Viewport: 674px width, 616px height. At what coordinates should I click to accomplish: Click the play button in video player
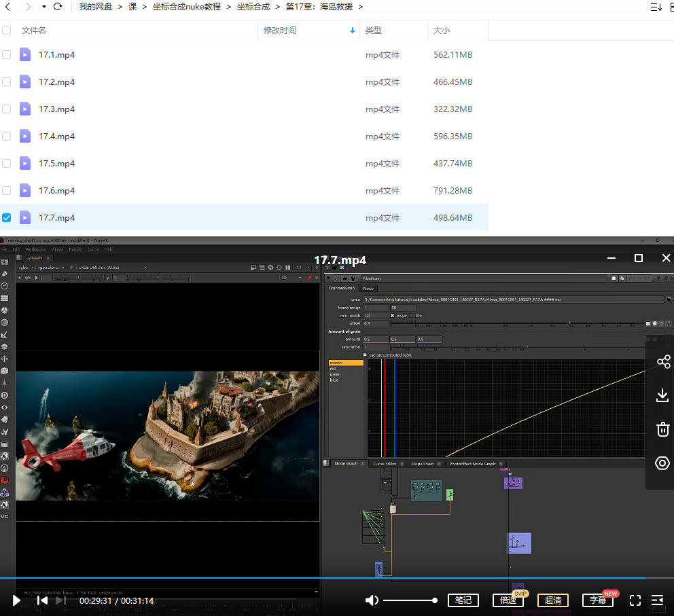[x=16, y=600]
